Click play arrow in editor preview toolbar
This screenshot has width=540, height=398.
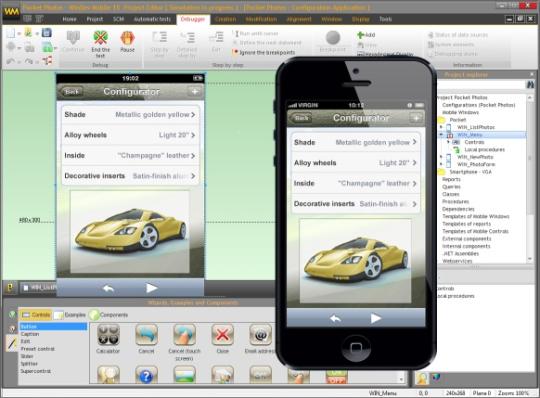click(x=151, y=288)
